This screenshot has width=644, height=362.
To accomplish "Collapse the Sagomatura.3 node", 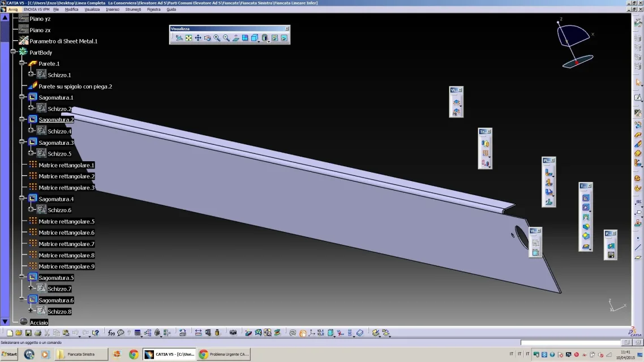I will click(22, 142).
